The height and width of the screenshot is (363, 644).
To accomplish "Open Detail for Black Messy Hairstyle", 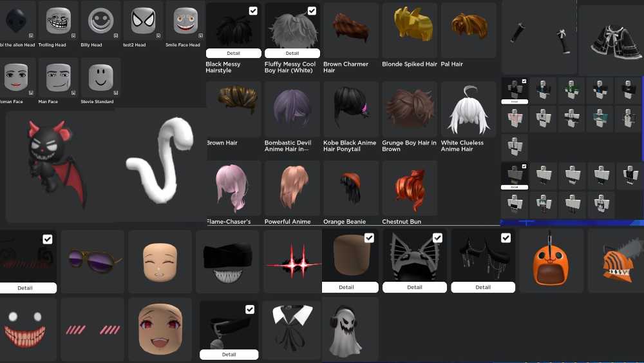I will [x=233, y=53].
